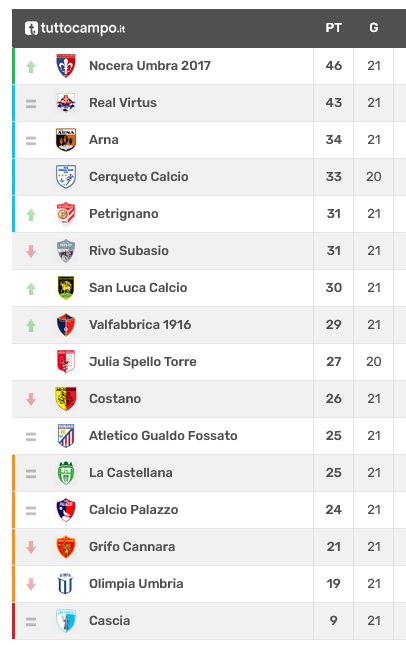Open Calcio Palazzo team link

click(x=134, y=510)
